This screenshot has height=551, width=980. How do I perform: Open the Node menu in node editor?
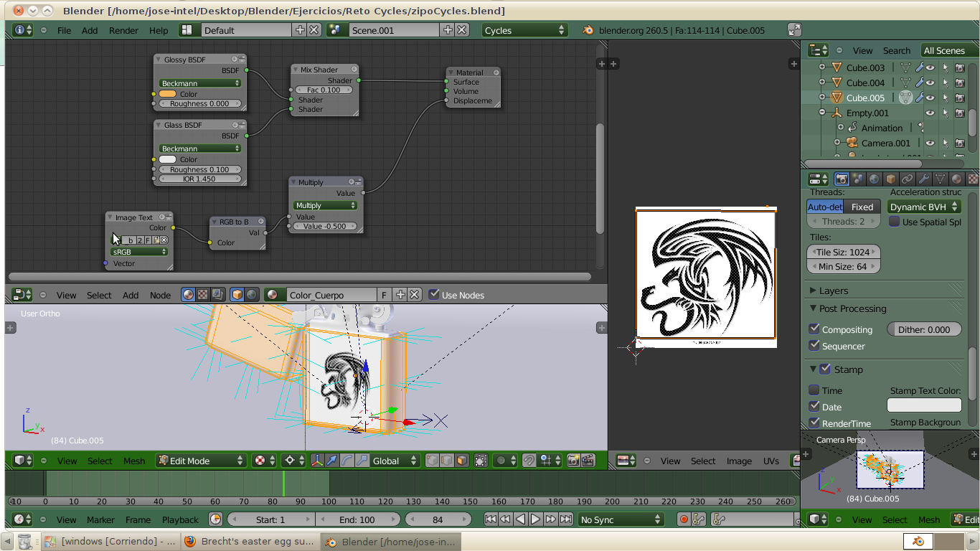[x=160, y=295]
